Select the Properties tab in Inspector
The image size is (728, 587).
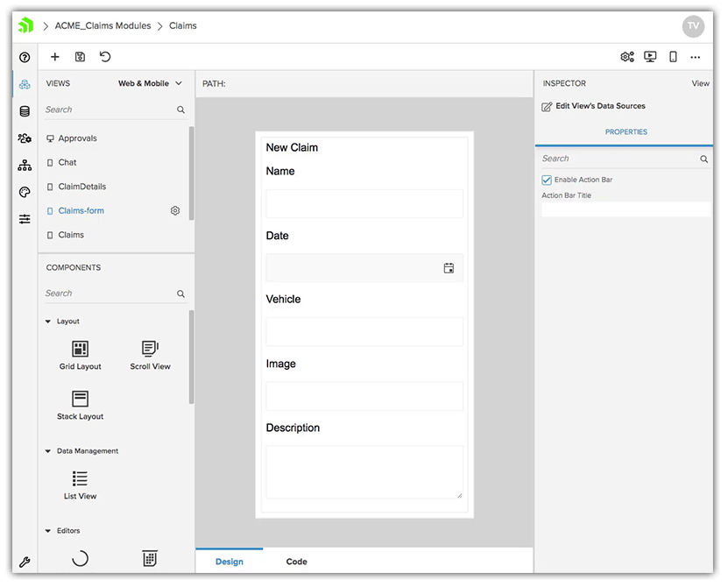point(626,132)
